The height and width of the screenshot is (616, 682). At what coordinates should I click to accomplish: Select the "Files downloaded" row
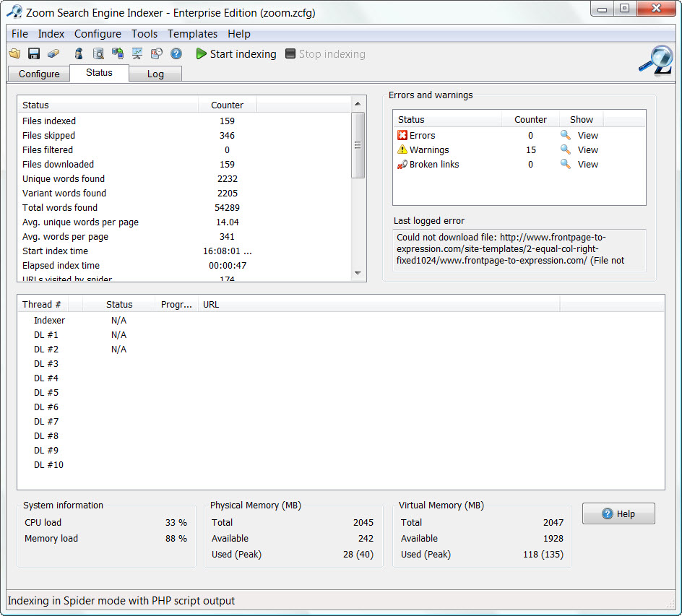[x=184, y=165]
